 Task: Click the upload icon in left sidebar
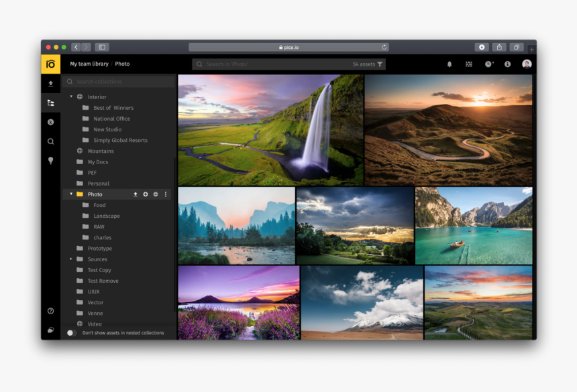(x=50, y=84)
